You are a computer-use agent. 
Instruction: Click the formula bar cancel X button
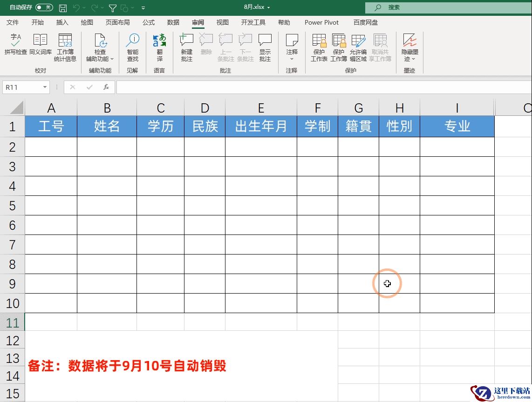pyautogui.click(x=72, y=87)
